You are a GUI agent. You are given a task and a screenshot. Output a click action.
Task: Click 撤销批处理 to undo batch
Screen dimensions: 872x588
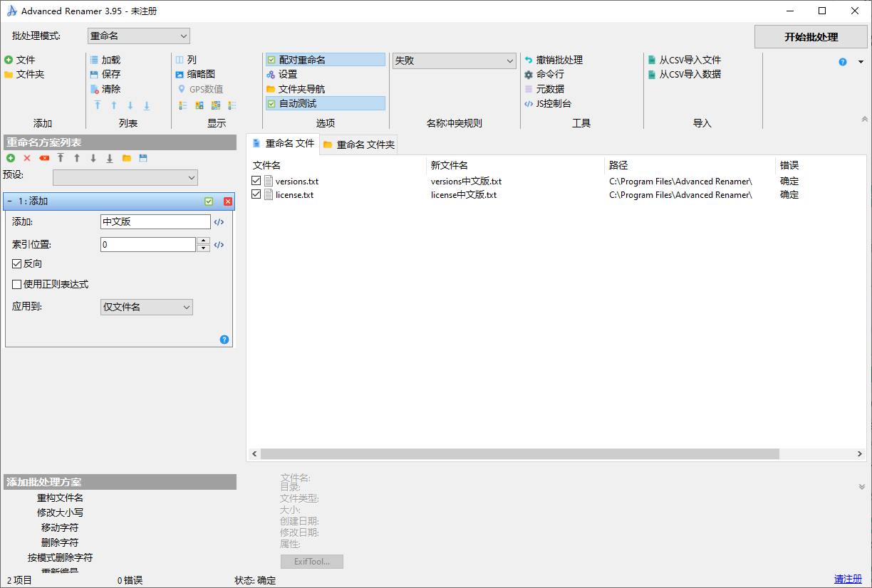coord(554,60)
